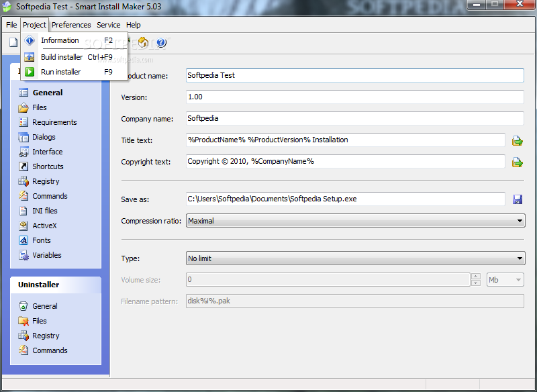The image size is (537, 392).
Task: Click the Interface icon in the sidebar
Action: pyautogui.click(x=23, y=152)
